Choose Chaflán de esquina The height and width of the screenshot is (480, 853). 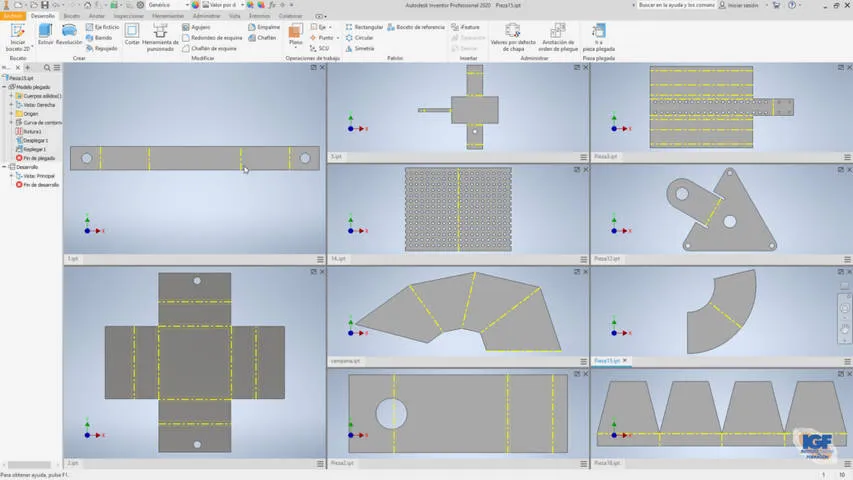click(209, 48)
